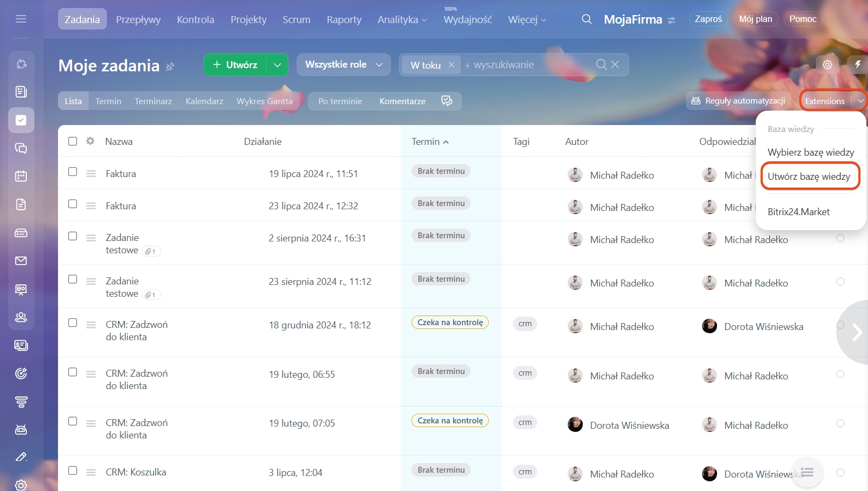This screenshot has height=491, width=868.
Task: Tick the select-all checkbox in header
Action: pos(73,141)
